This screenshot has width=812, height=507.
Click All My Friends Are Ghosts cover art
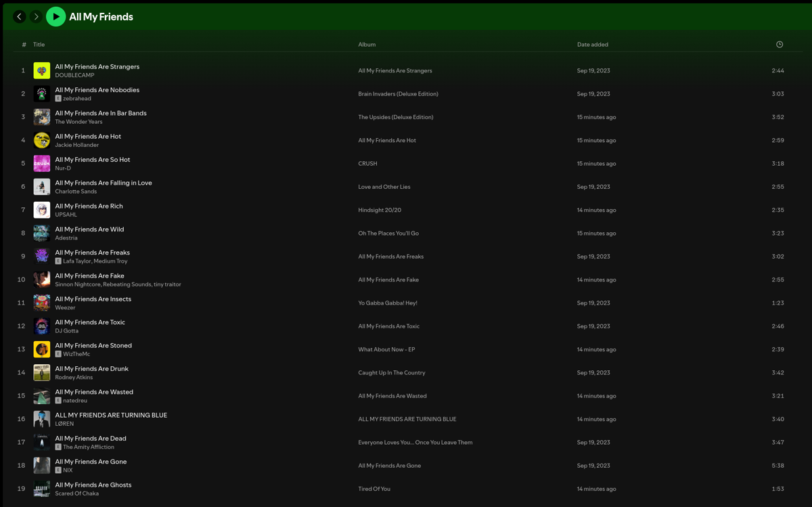(42, 489)
